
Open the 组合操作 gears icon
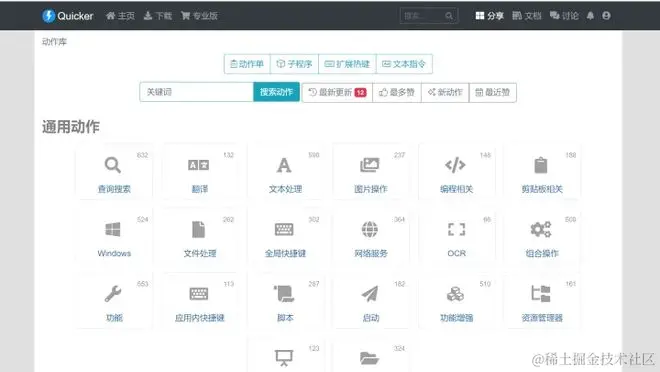(541, 229)
